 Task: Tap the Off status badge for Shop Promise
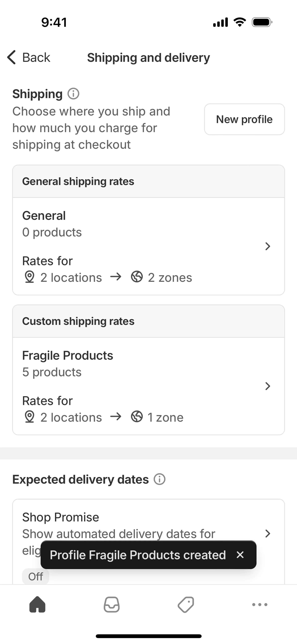coord(35,576)
